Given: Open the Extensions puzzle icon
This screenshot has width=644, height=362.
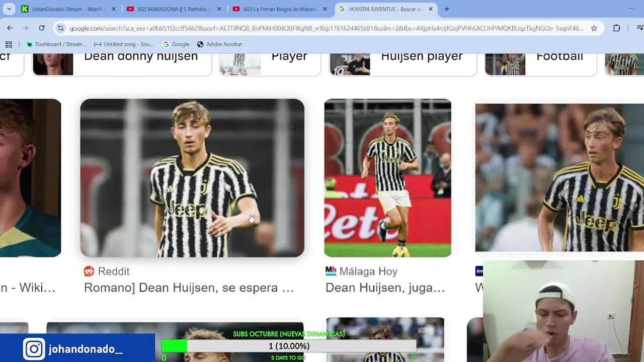Looking at the screenshot, I should click(x=617, y=28).
